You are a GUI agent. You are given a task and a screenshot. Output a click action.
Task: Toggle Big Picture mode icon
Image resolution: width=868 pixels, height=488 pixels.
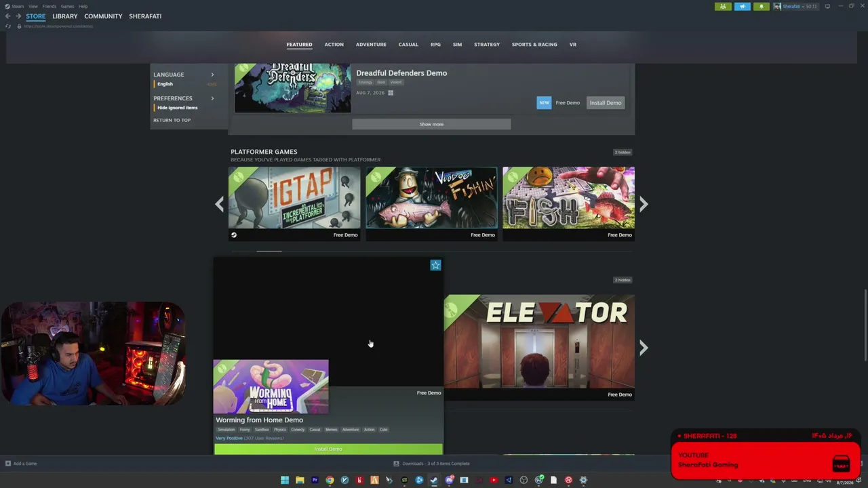pyautogui.click(x=827, y=6)
